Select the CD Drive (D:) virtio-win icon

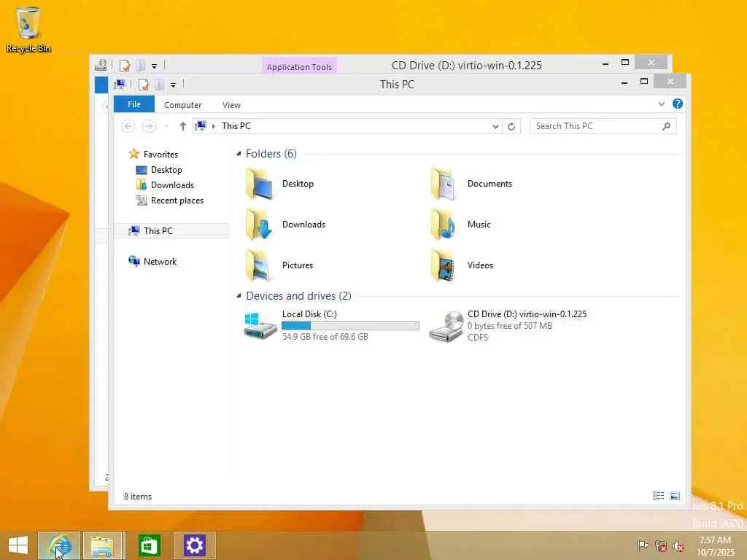[x=446, y=327]
